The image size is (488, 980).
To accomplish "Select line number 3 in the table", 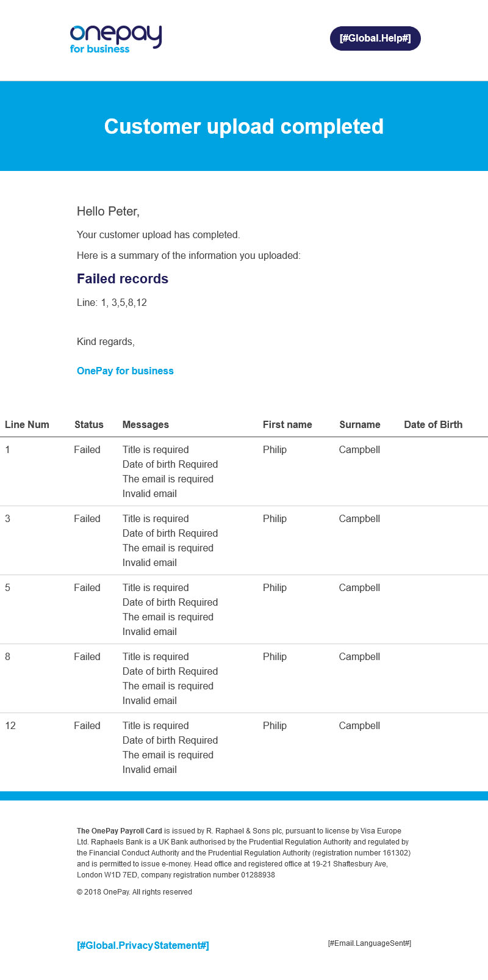I will point(8,518).
